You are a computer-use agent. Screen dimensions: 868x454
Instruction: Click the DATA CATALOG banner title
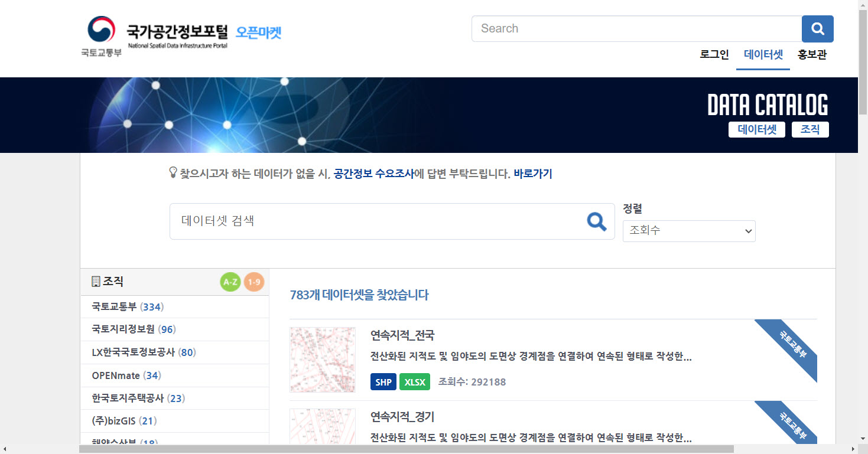[x=768, y=105]
